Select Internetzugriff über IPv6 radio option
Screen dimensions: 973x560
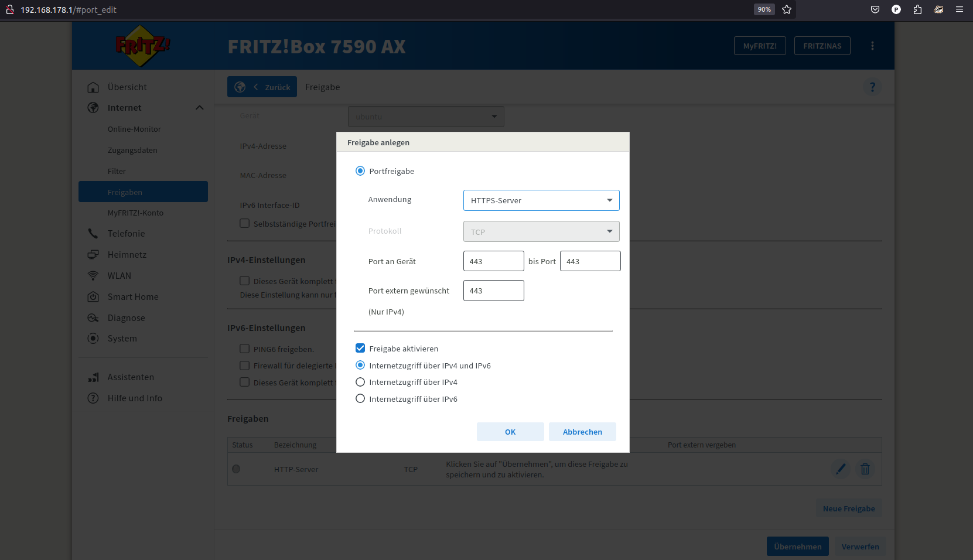tap(360, 399)
